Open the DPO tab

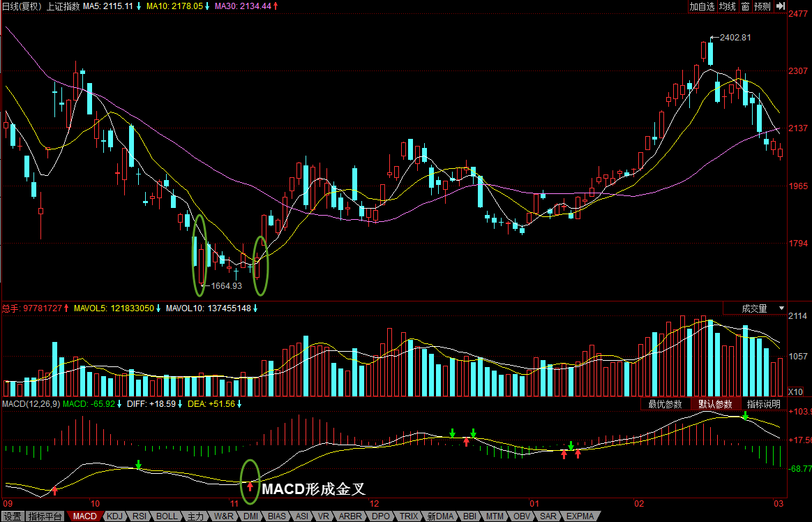(x=381, y=516)
